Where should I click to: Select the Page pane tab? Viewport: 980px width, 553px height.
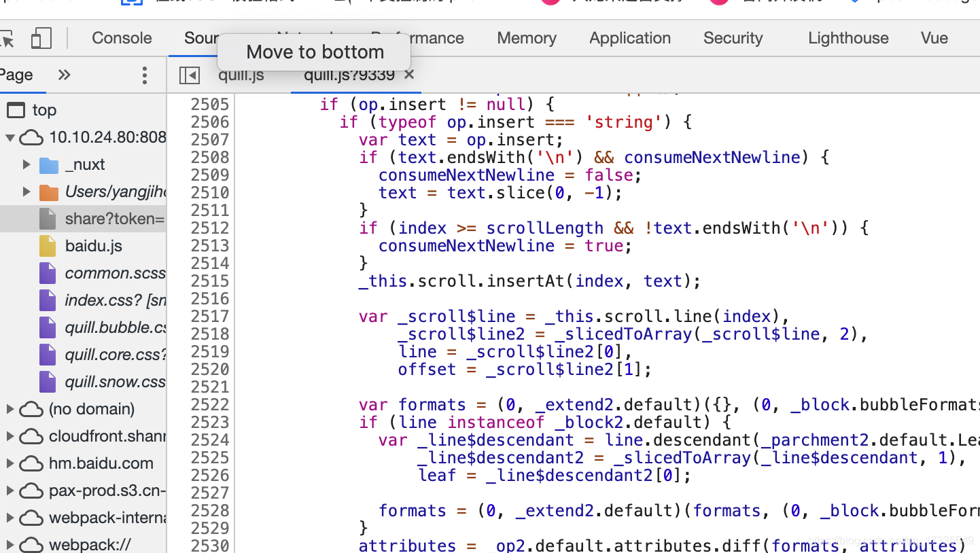[x=17, y=75]
